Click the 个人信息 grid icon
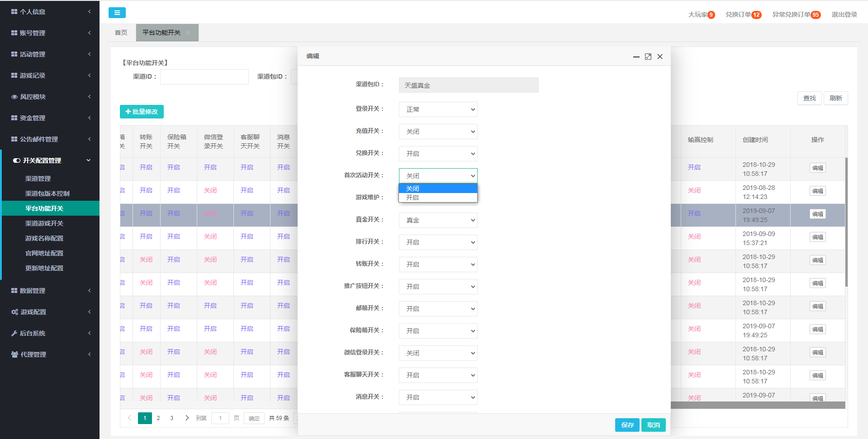868x439 pixels. pyautogui.click(x=14, y=12)
